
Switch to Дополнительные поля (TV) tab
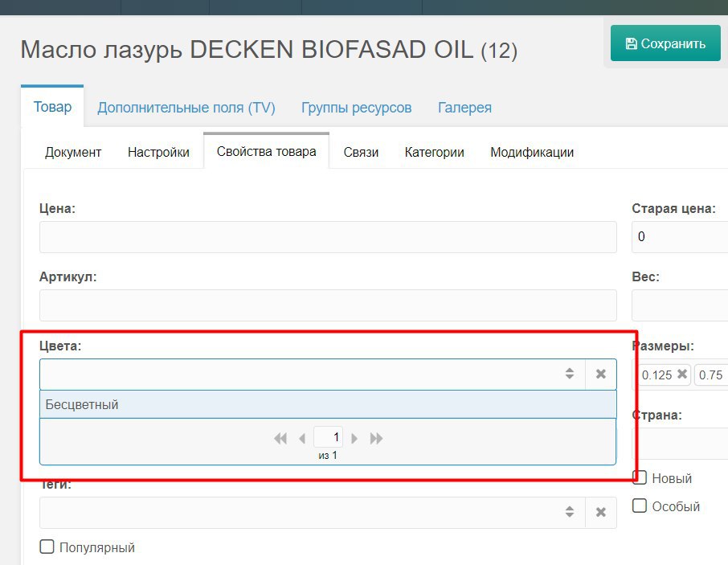click(186, 108)
